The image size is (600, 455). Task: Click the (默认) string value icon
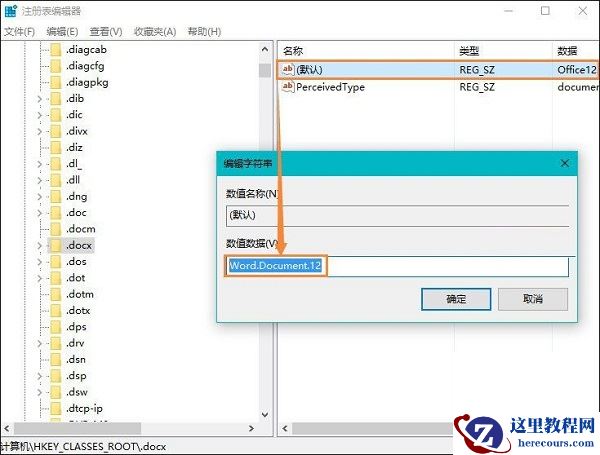tap(287, 69)
